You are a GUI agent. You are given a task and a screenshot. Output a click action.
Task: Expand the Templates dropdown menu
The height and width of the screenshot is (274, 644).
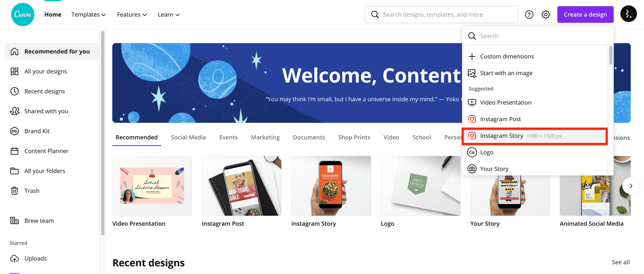(89, 15)
